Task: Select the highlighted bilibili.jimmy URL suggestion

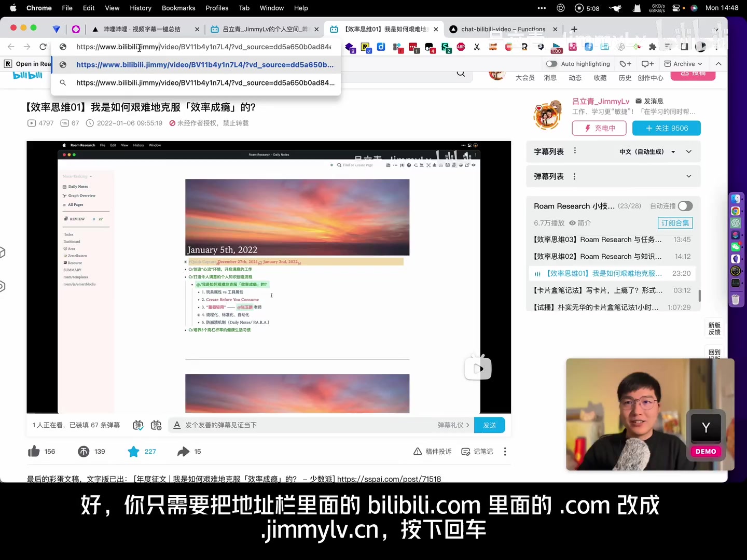Action: [x=205, y=64]
